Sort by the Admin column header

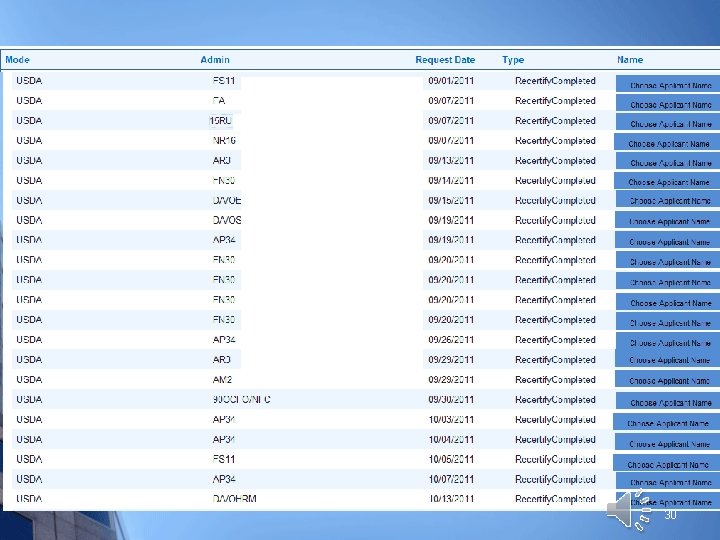(215, 60)
